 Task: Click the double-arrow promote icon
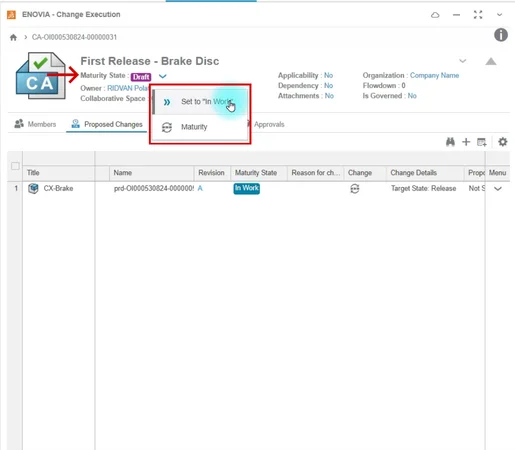pyautogui.click(x=167, y=102)
